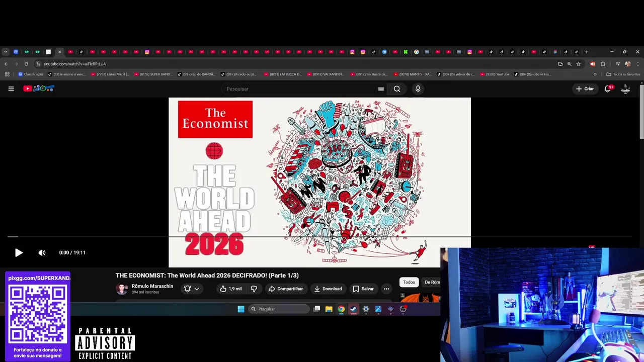644x362 pixels.
Task: Select the Todos filter chip
Action: [409, 282]
